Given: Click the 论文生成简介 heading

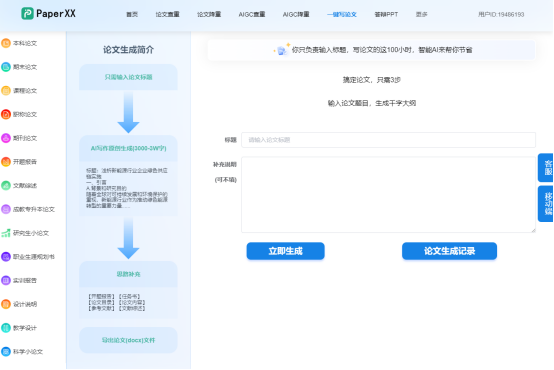Looking at the screenshot, I should 128,50.
